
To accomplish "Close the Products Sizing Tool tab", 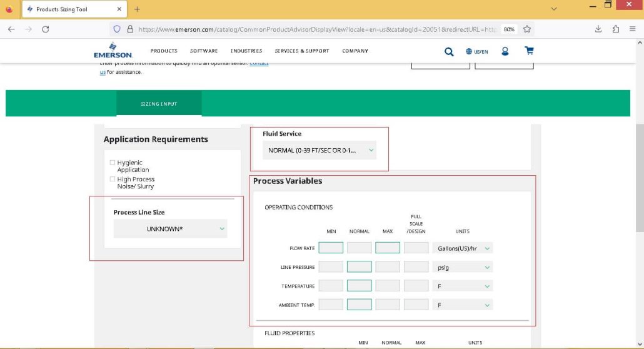I will point(119,9).
